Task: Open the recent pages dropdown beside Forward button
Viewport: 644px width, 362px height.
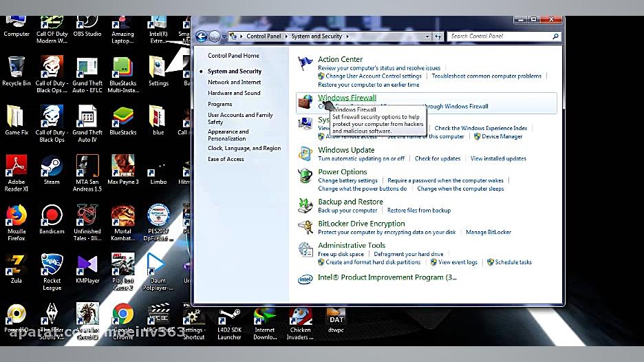Action: point(224,36)
